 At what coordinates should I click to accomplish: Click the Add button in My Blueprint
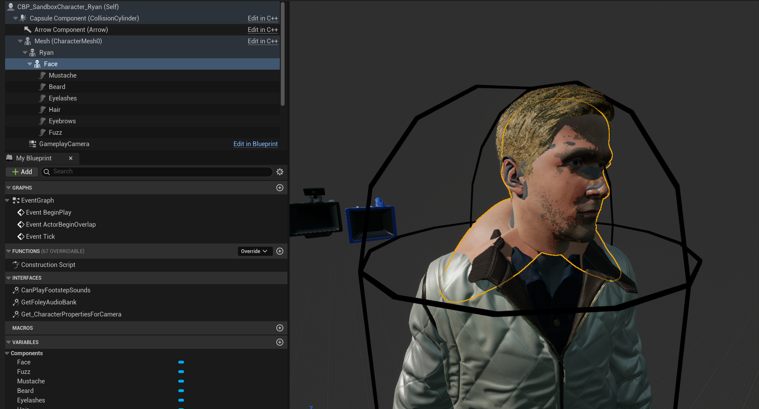coord(22,172)
